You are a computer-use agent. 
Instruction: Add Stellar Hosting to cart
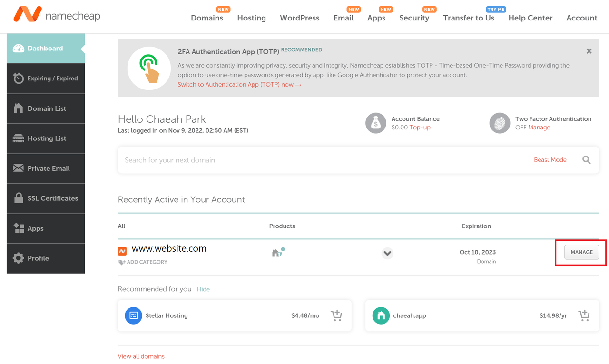coord(336,315)
